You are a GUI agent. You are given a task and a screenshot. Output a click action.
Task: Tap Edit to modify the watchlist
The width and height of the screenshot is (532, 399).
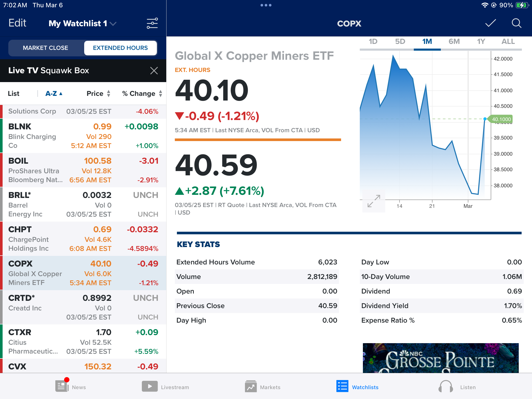[17, 23]
